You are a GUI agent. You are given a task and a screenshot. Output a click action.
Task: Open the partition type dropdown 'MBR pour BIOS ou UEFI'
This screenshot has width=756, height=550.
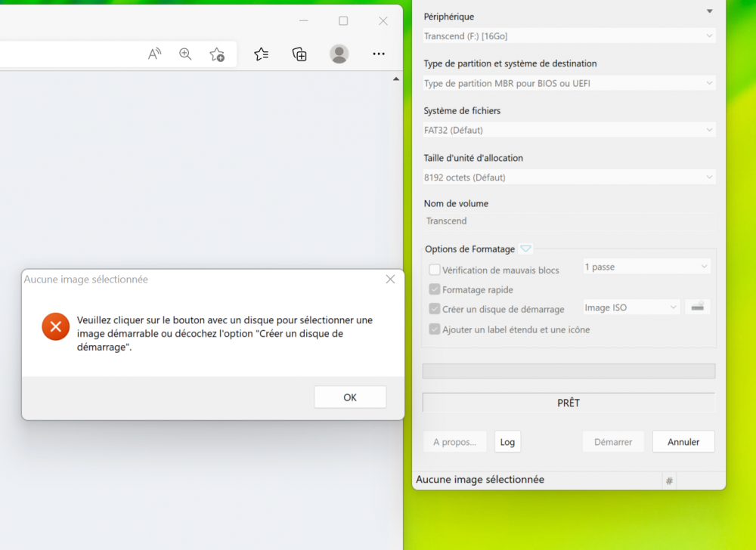coord(569,83)
